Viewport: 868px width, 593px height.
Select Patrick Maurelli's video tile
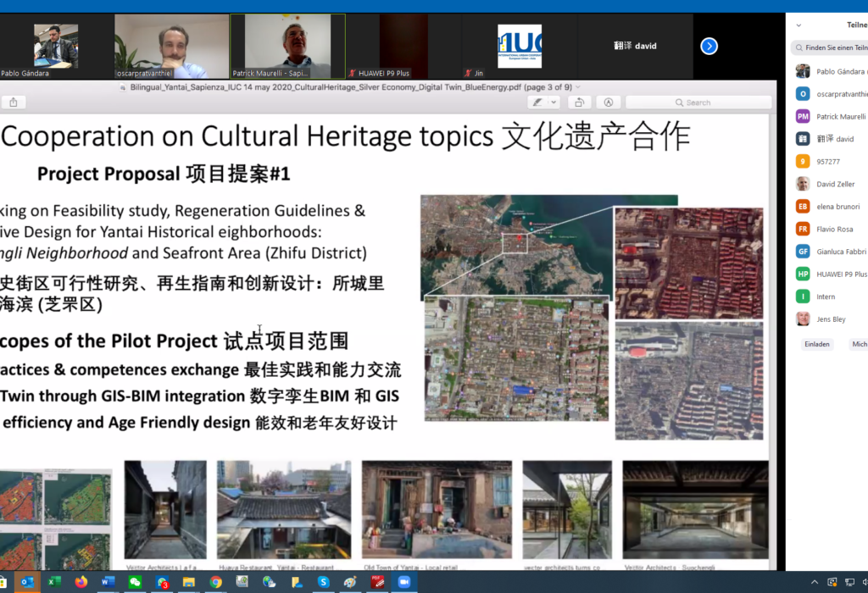(x=287, y=47)
